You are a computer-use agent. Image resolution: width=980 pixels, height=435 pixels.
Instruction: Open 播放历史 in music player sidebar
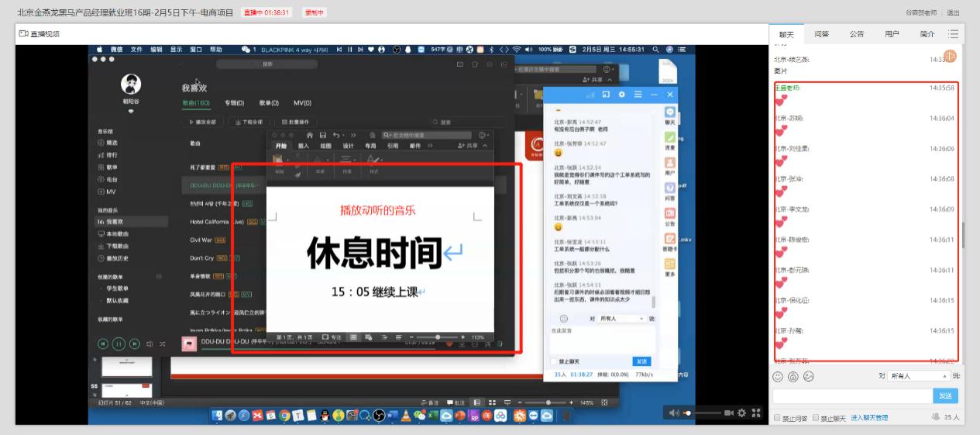pos(114,257)
